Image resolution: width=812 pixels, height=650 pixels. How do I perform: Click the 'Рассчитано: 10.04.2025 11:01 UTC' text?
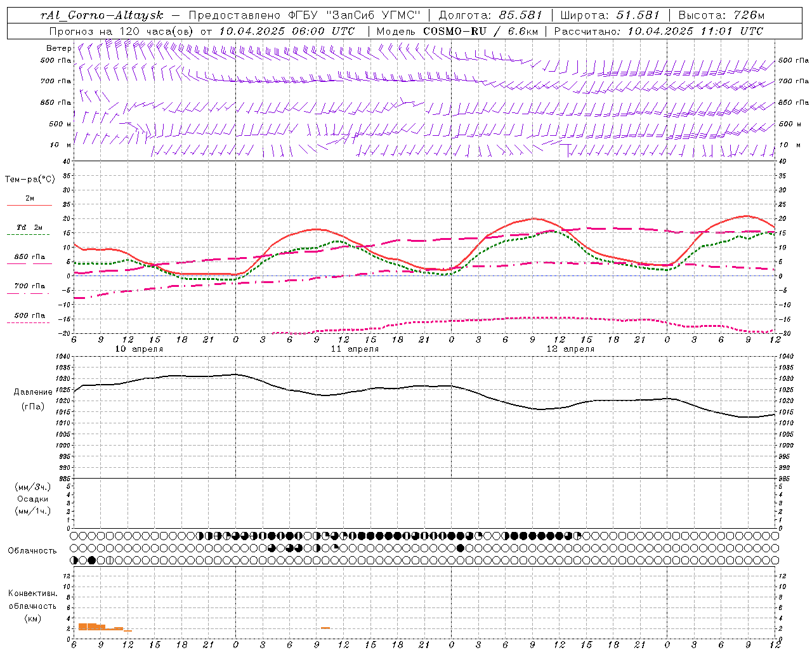[x=658, y=31]
